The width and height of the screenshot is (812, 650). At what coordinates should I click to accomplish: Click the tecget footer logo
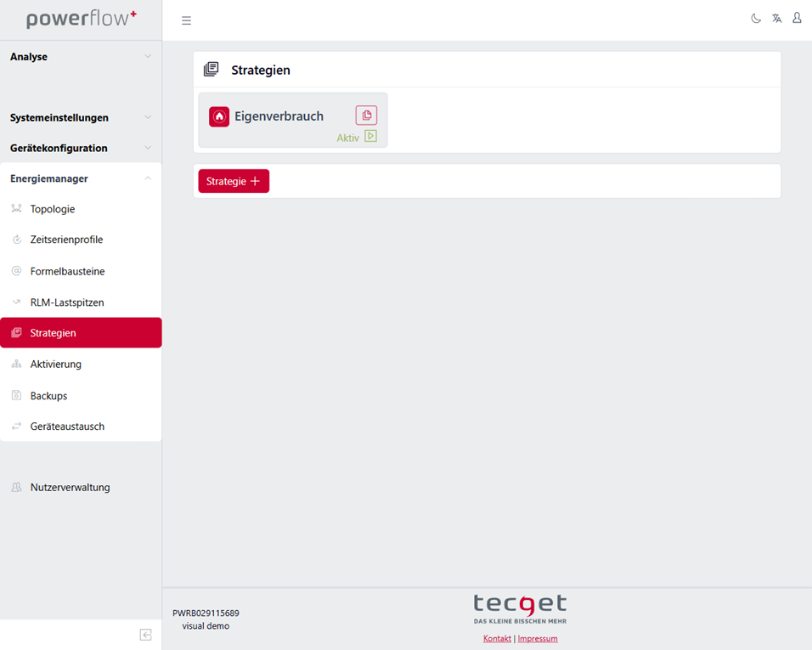(520, 608)
